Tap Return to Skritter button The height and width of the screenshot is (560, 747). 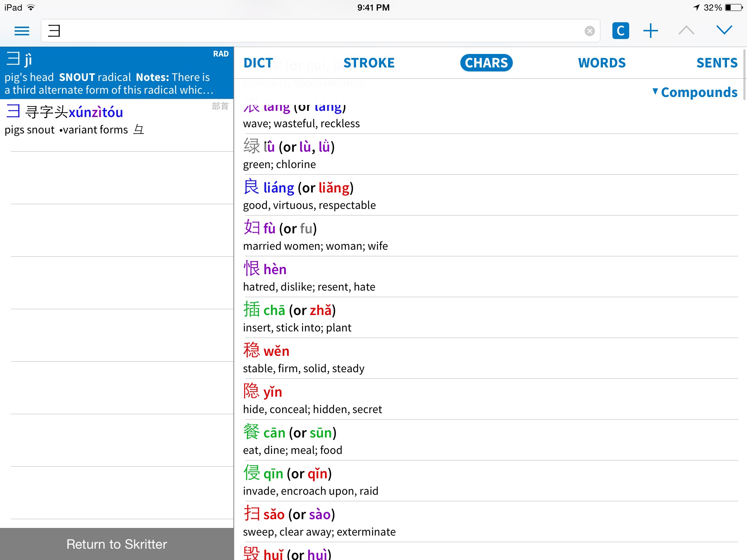click(x=117, y=544)
